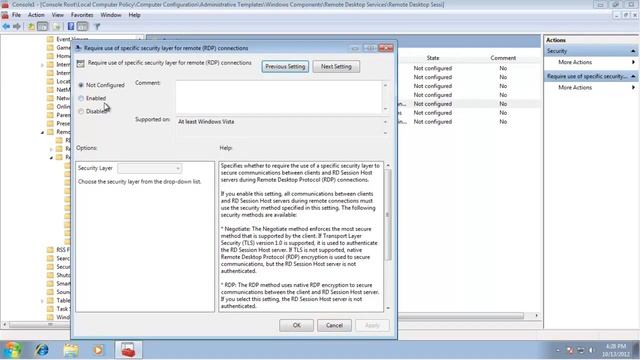
Task: Click the Filter funnel toolbar icon
Action: tap(97, 27)
